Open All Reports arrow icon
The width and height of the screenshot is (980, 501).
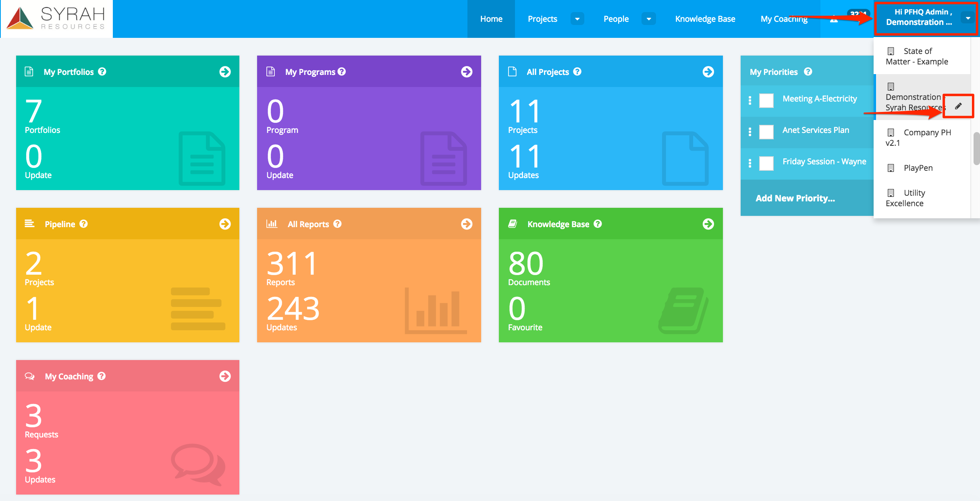(x=467, y=224)
